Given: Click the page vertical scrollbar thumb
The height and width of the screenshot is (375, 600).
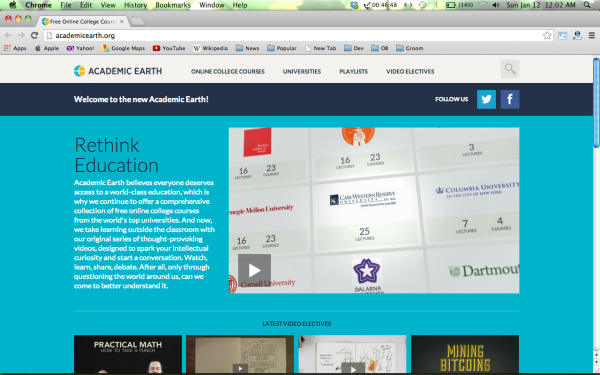Looking at the screenshot, I should 596,102.
